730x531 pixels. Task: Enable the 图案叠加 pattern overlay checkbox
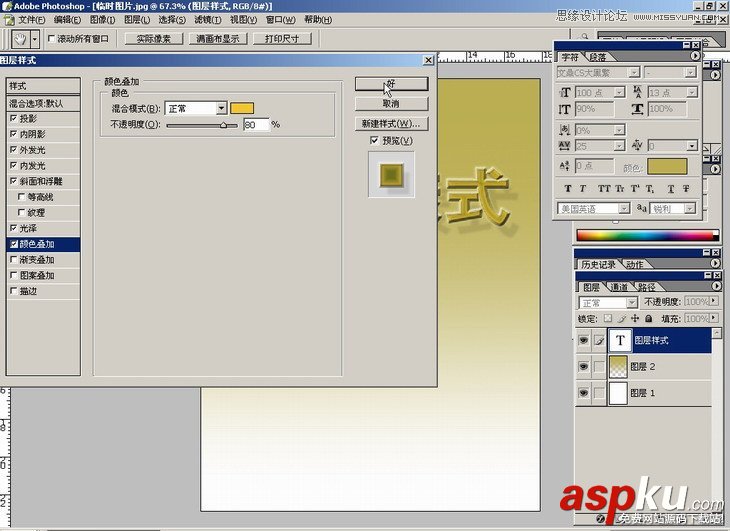pos(14,275)
